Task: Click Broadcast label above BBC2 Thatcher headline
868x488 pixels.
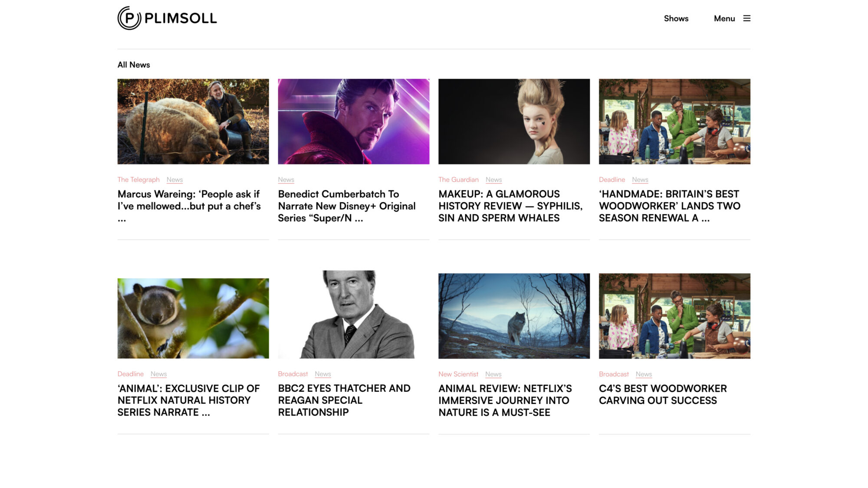Action: [293, 374]
